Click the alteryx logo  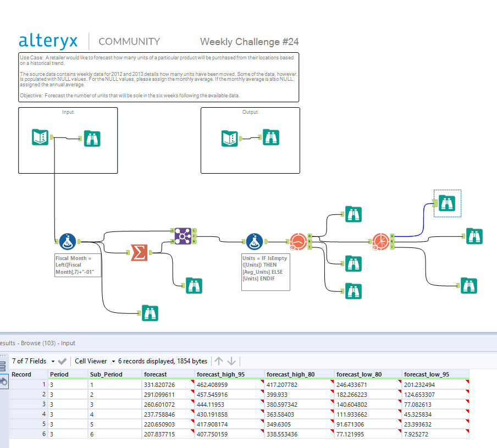[x=48, y=41]
